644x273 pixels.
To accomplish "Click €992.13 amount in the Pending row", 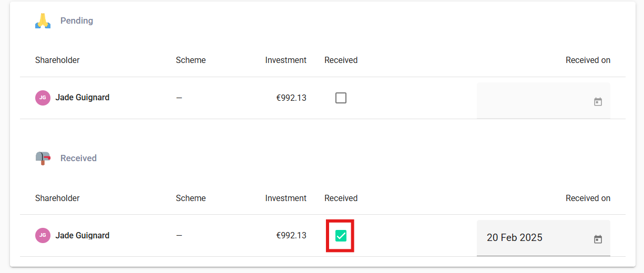I will click(x=291, y=98).
